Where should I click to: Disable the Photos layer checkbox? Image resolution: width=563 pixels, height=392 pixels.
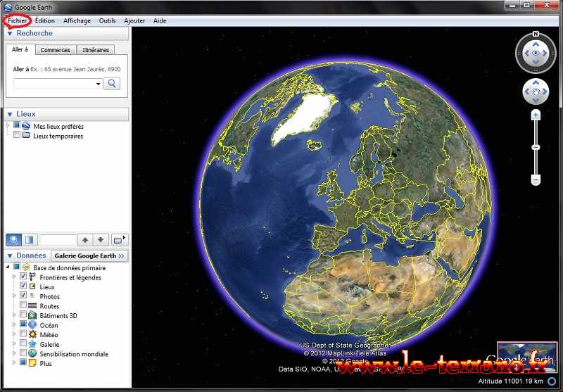coord(23,295)
